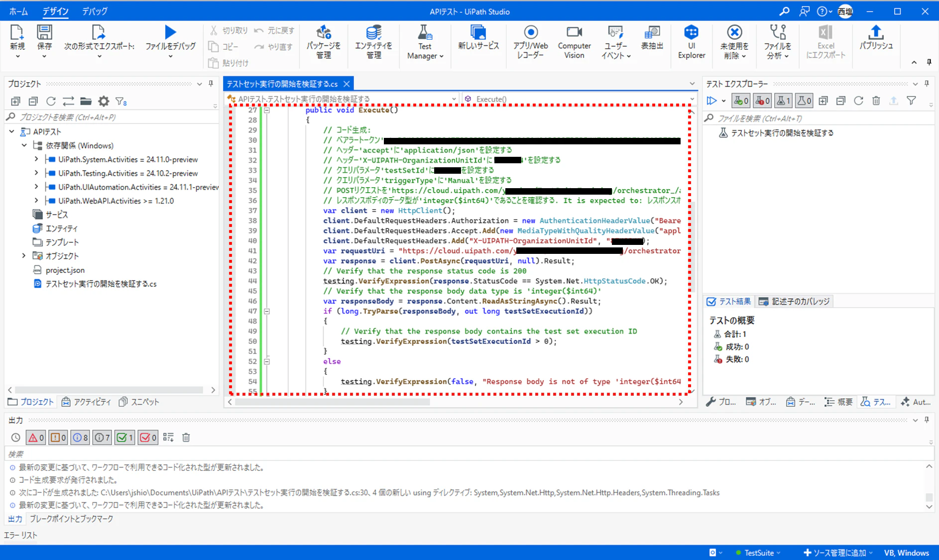Launch the Computer Vision recorder

574,42
